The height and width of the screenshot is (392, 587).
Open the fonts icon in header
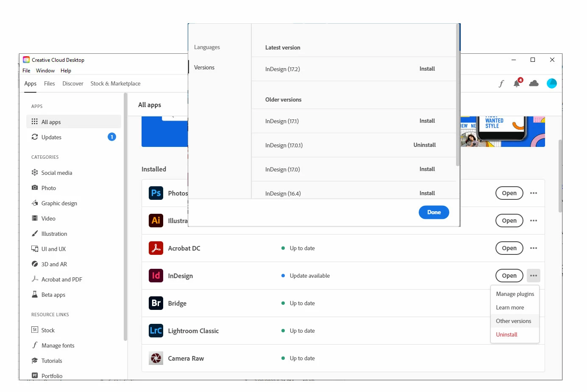501,83
